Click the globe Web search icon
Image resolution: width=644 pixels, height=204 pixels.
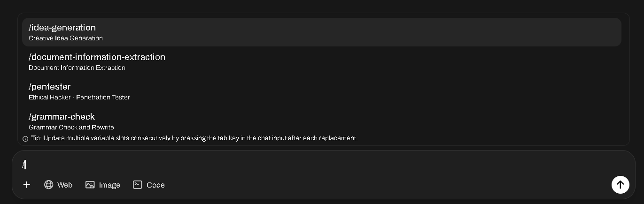pyautogui.click(x=49, y=185)
